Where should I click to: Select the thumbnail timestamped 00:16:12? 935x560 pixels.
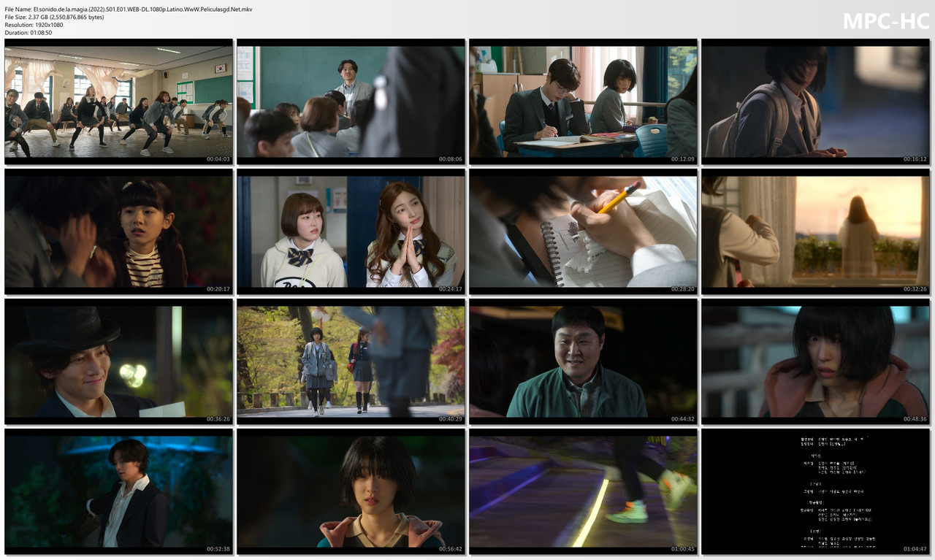pyautogui.click(x=815, y=101)
